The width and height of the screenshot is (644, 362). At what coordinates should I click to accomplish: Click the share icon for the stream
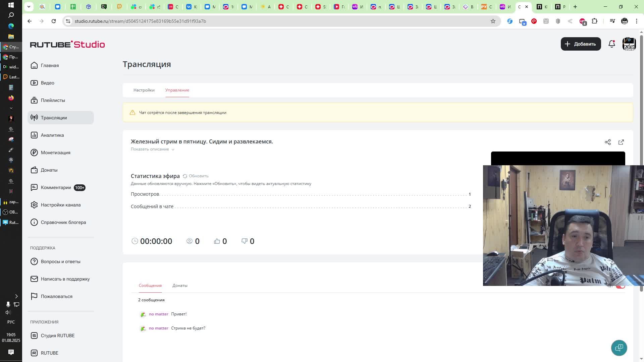[x=607, y=142]
